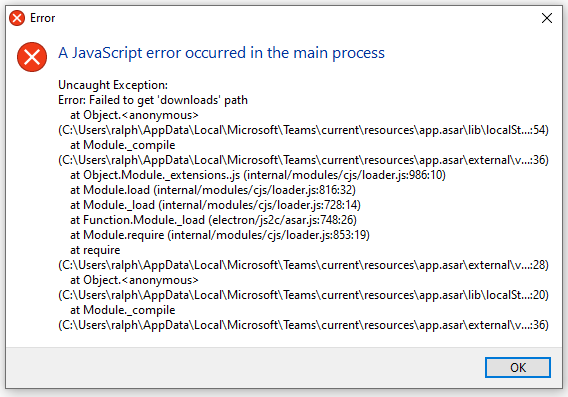Click the 'at Module.require' loader.js:853:19 line
The image size is (568, 397).
click(220, 235)
